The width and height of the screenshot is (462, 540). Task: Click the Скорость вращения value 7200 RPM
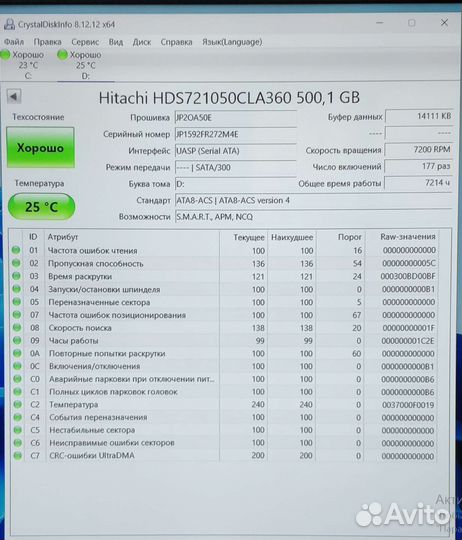[x=419, y=150]
